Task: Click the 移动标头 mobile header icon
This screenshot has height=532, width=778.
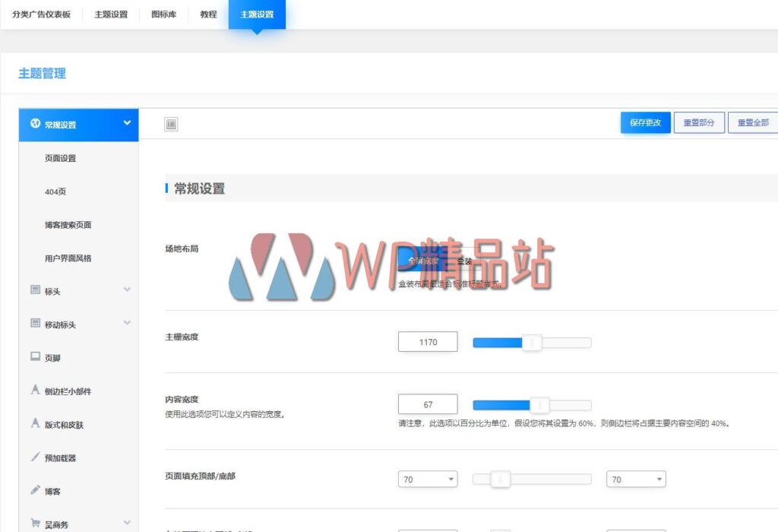Action: [36, 324]
